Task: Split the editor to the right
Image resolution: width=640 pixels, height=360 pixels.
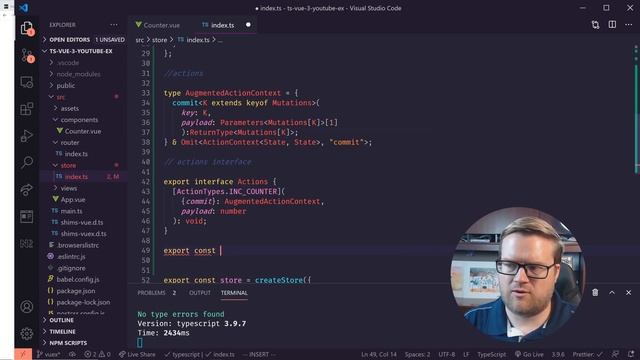Action: click(x=612, y=25)
